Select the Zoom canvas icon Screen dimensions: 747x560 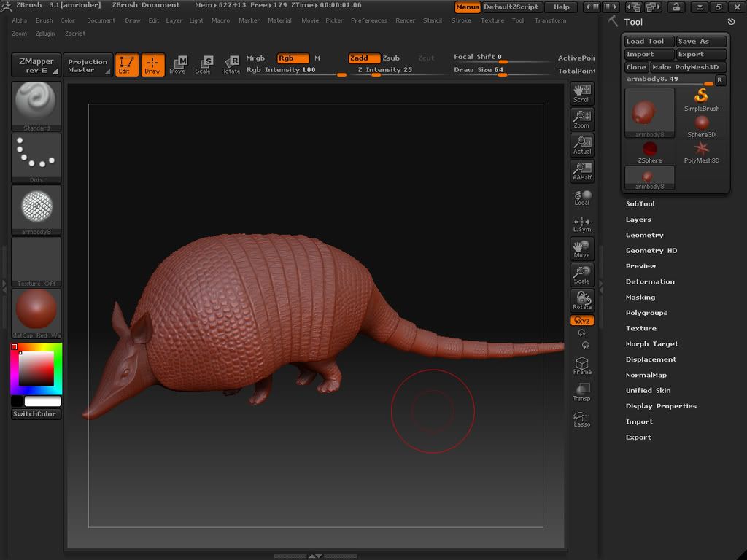582,119
